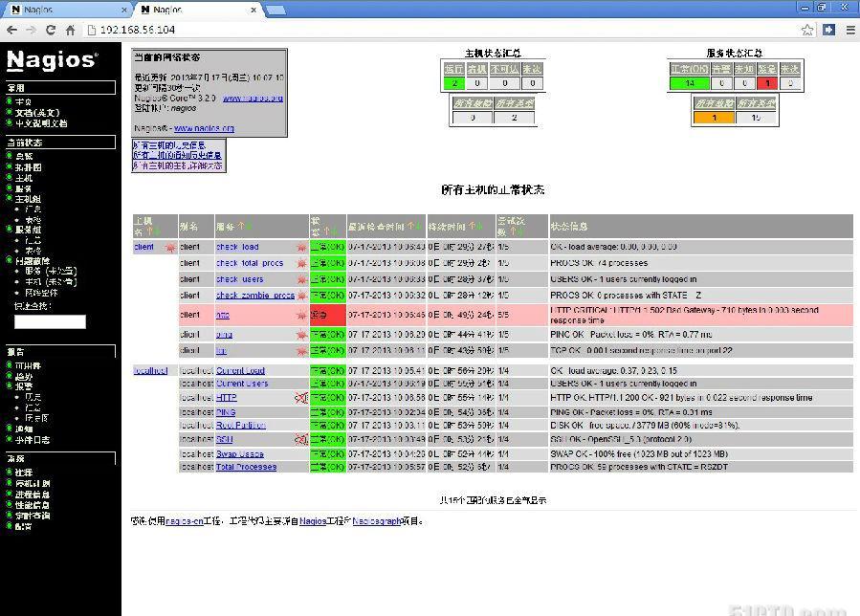Open the Nagiosgraph link in the footer
The image size is (860, 616).
(376, 521)
